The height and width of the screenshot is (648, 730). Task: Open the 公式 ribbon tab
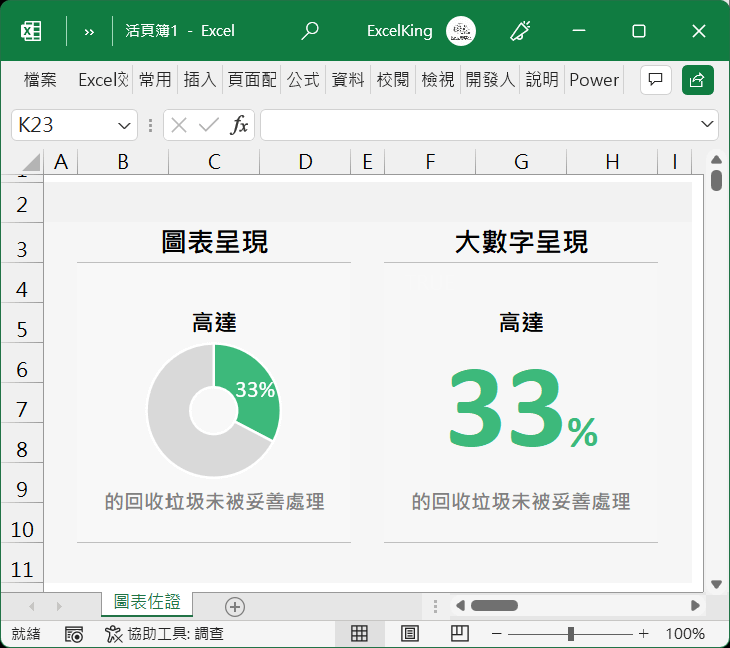pos(303,80)
